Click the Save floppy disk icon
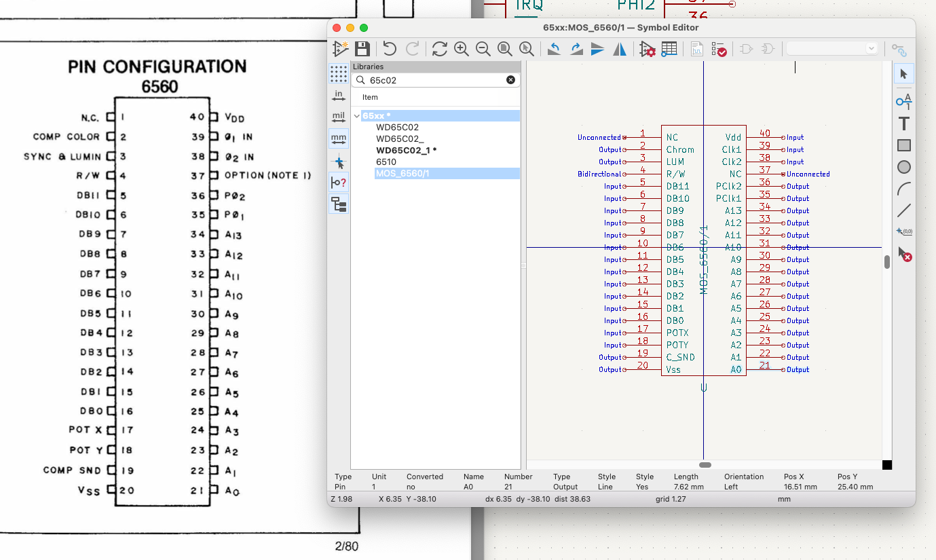 point(362,49)
